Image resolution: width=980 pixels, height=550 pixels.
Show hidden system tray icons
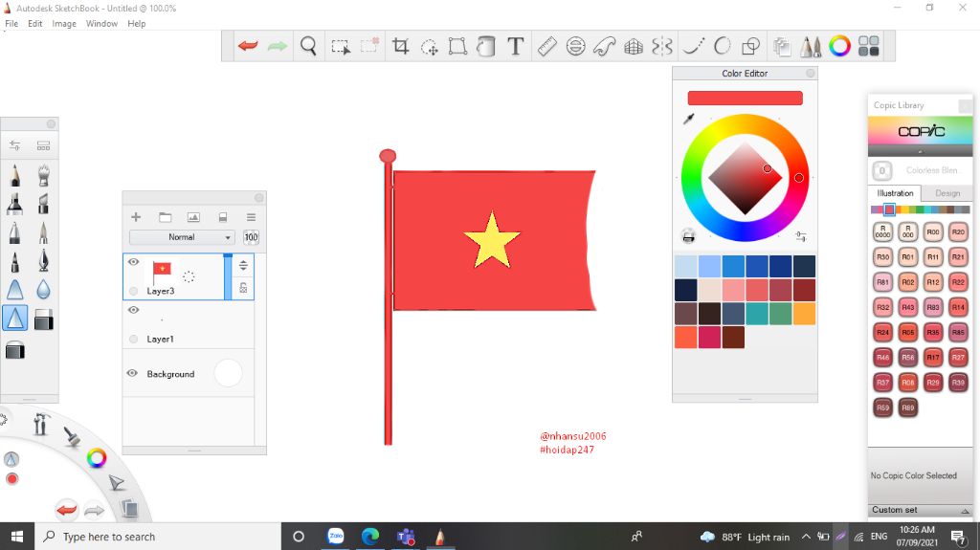806,537
